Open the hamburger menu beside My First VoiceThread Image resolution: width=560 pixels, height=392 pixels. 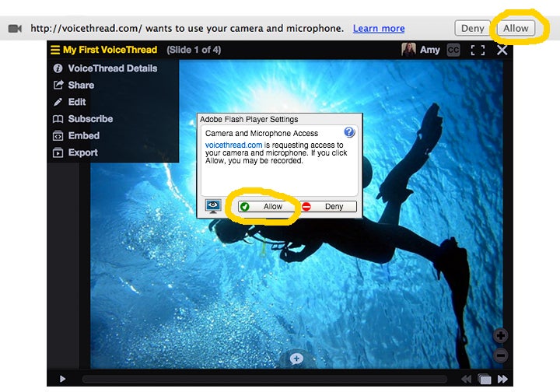54,50
